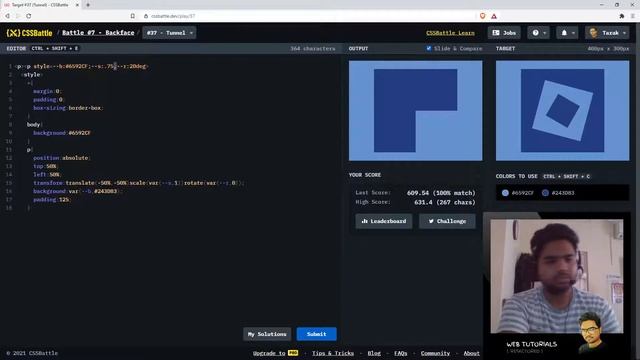Click the target image preview
The height and width of the screenshot is (360, 640).
(x=562, y=111)
